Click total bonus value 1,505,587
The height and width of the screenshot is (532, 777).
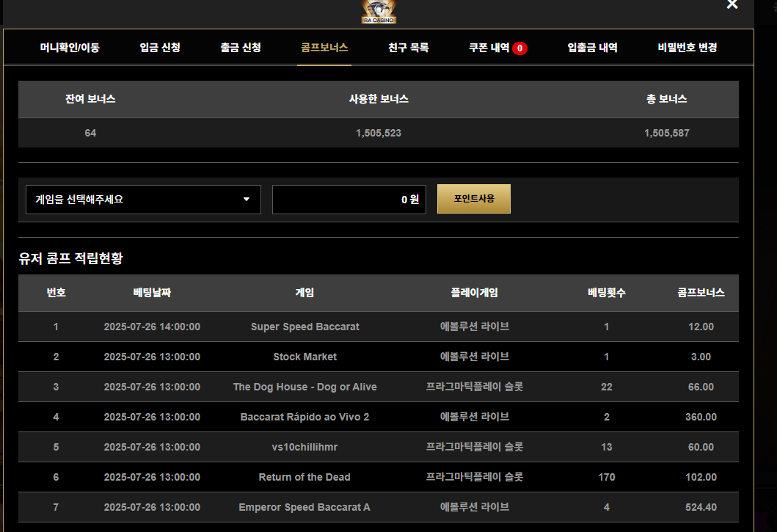[666, 133]
